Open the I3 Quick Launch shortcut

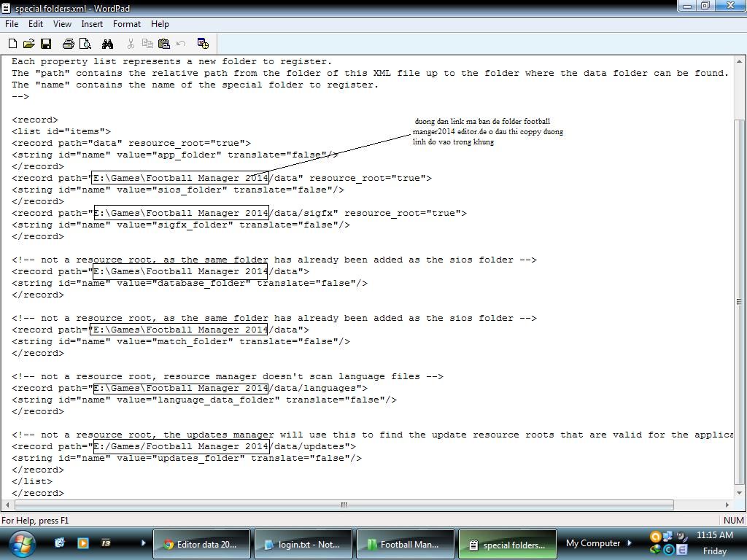[x=106, y=542]
